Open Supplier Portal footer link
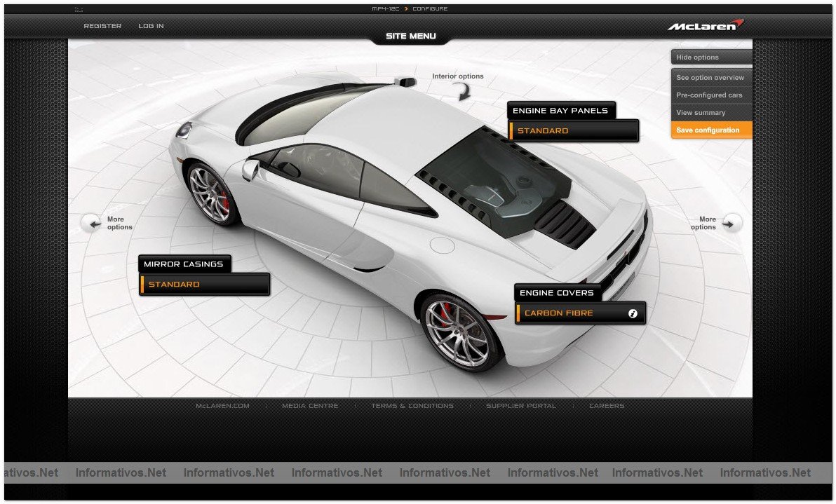The image size is (836, 504). (521, 406)
